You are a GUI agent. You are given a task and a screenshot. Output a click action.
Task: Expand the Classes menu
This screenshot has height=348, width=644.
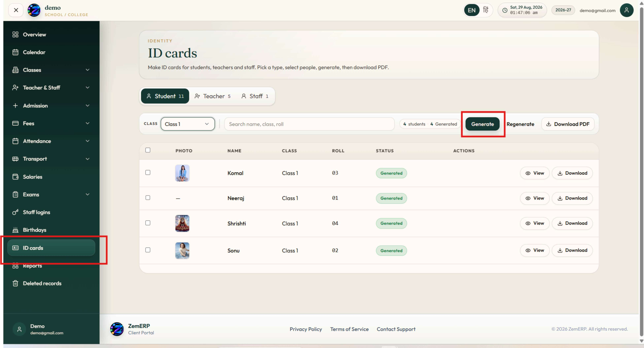click(51, 70)
